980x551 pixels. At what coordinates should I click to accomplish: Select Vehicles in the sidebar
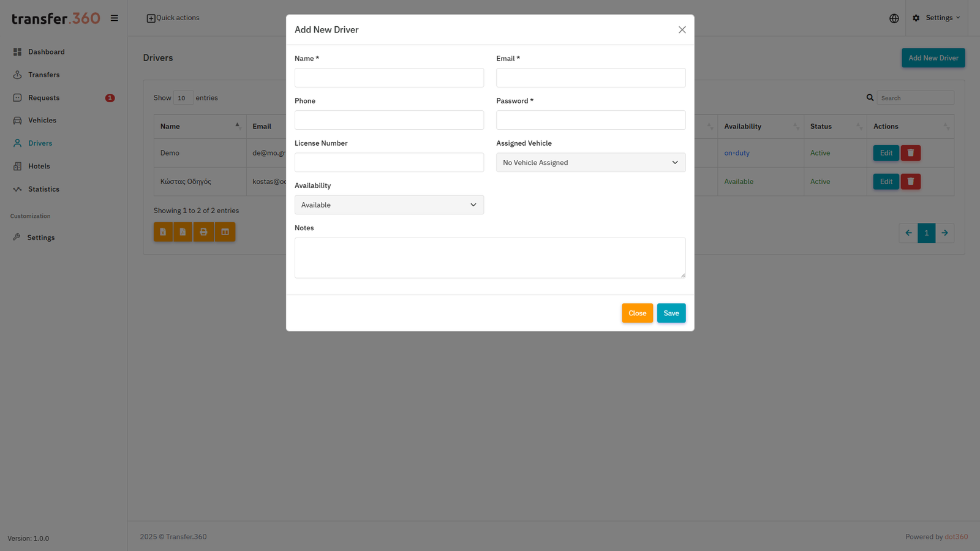[x=42, y=120]
